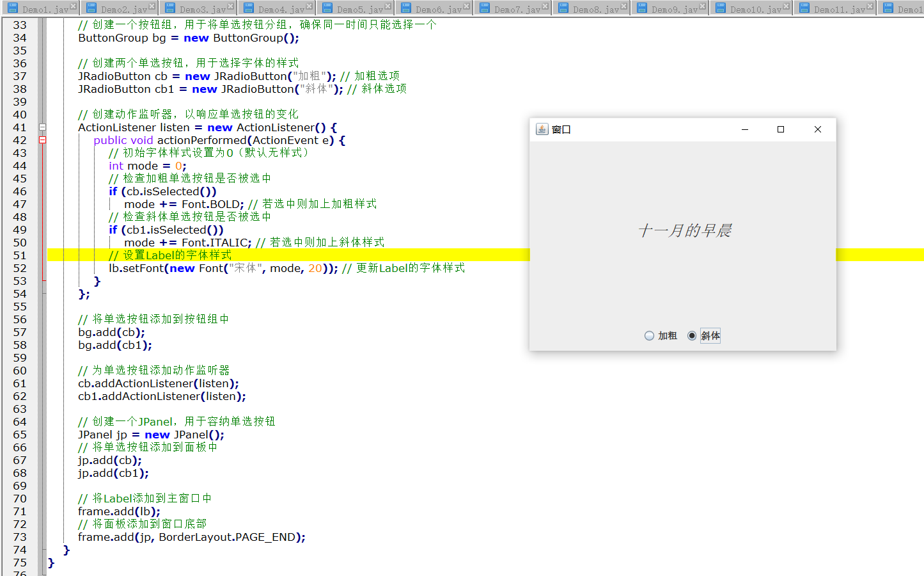The height and width of the screenshot is (576, 924).
Task: Close the Demo9.java tab via its X icon
Action: coord(702,6)
